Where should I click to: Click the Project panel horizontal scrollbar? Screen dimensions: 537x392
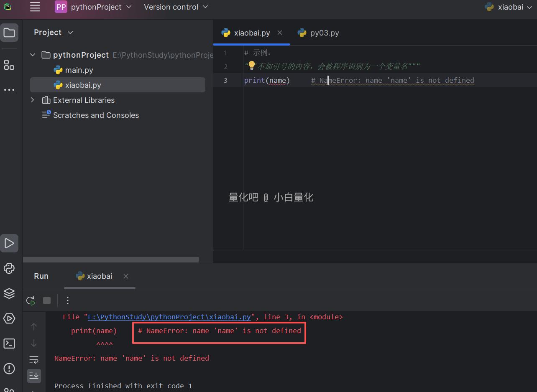(111, 260)
